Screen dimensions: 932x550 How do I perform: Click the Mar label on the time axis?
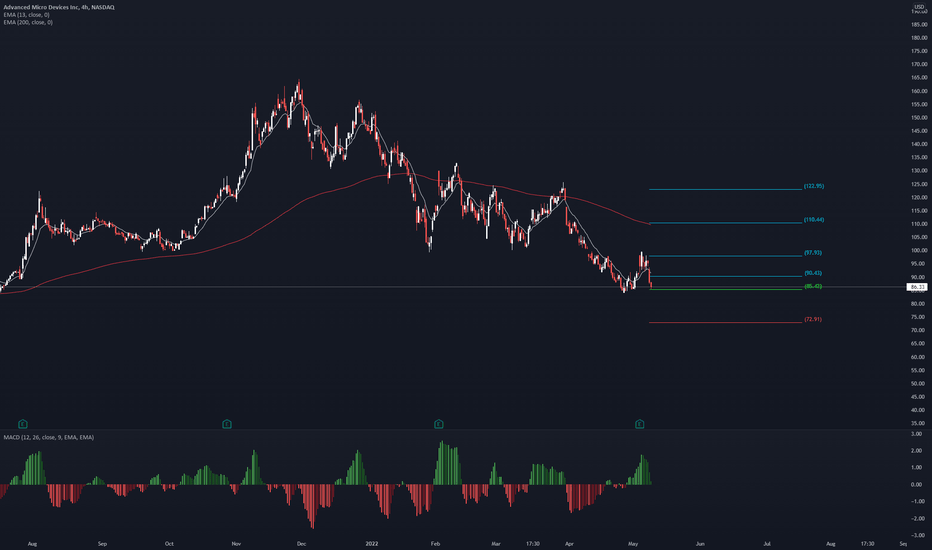tap(496, 544)
